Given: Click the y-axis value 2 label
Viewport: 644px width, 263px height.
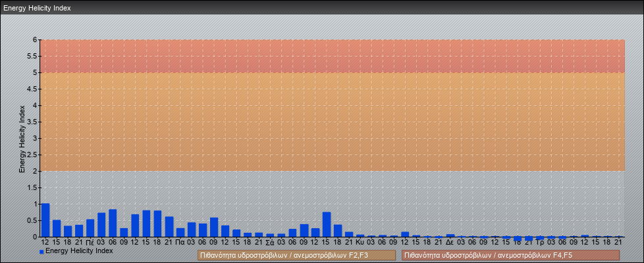Looking at the screenshot, I should [x=36, y=171].
